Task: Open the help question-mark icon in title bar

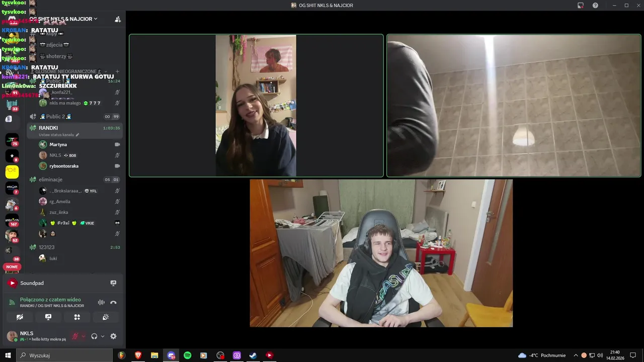Action: [595, 6]
